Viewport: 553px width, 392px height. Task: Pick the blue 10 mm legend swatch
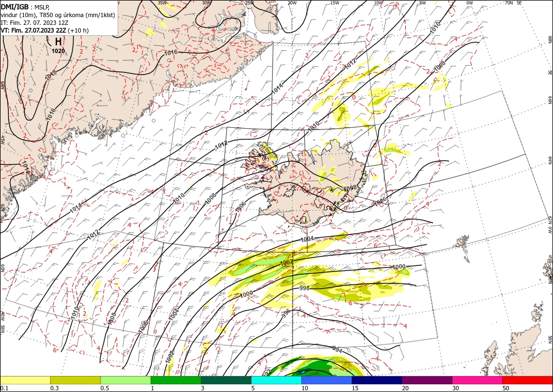point(327,380)
